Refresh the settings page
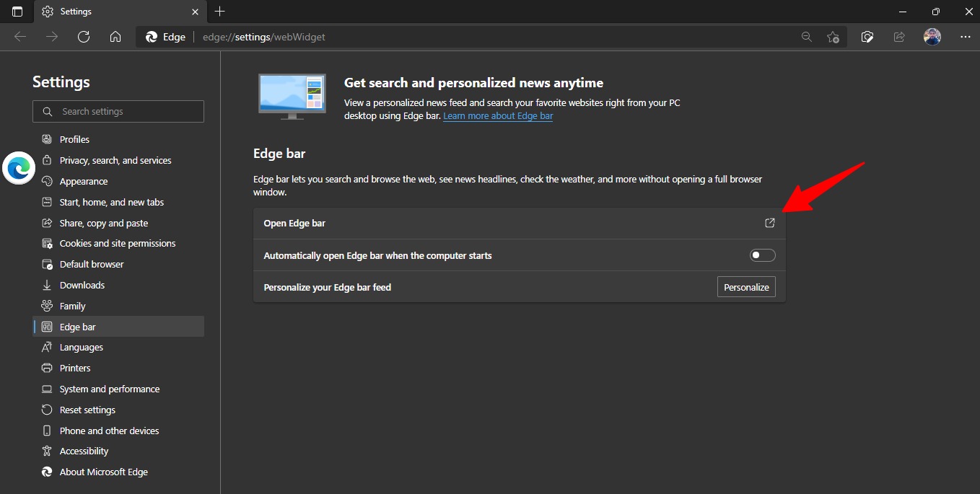The height and width of the screenshot is (494, 980). tap(84, 37)
